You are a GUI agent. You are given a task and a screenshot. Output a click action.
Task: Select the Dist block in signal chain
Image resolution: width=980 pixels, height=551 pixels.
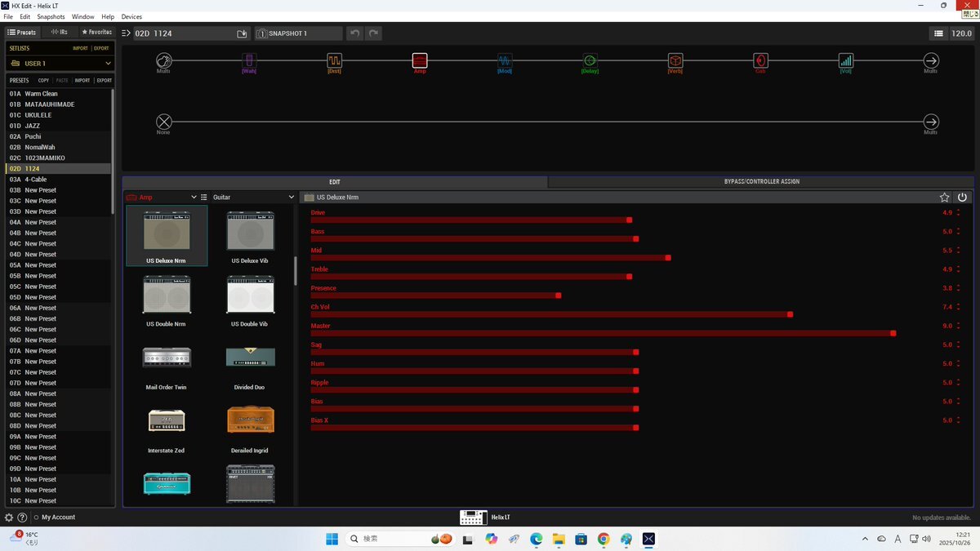point(334,60)
